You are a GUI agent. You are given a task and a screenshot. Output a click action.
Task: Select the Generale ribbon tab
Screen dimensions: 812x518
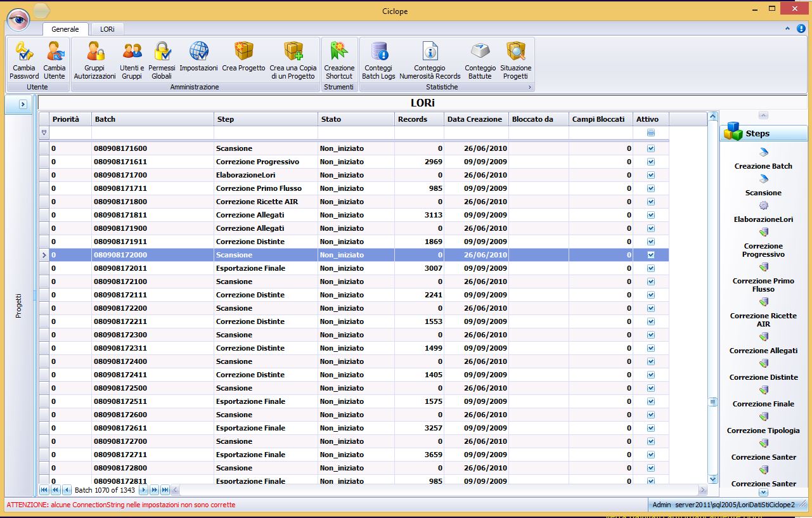pos(65,29)
